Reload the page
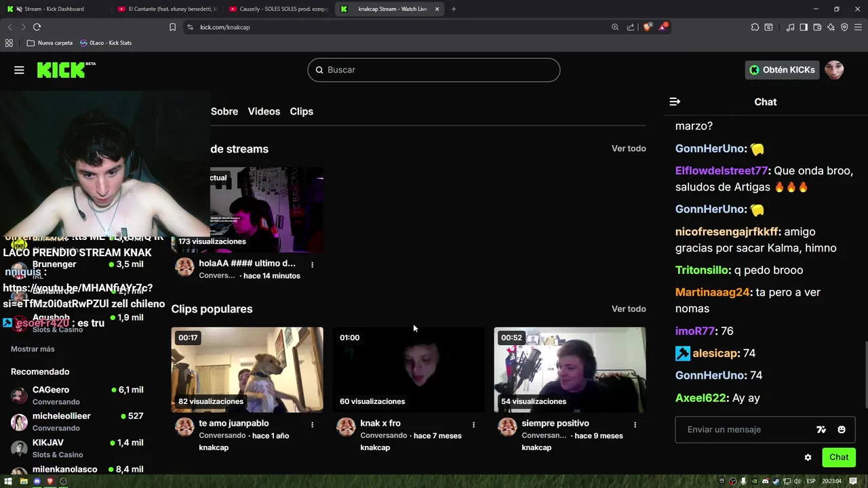 coord(37,27)
